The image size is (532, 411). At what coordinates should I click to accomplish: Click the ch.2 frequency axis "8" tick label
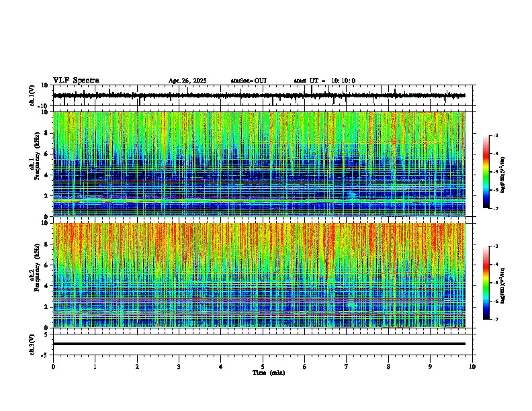(x=47, y=244)
